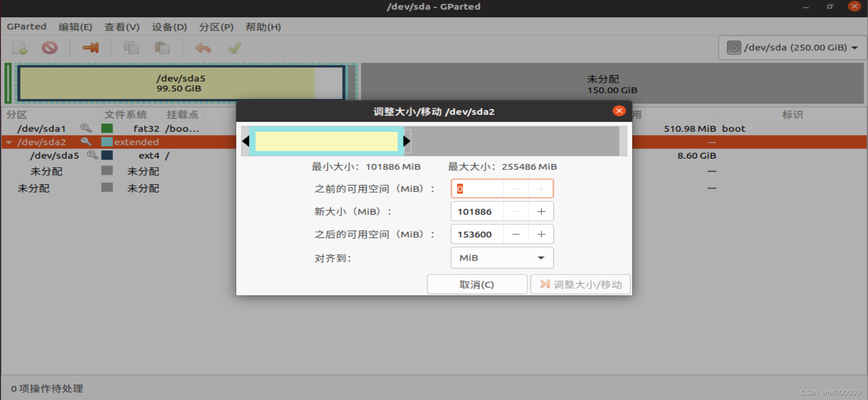Click the Undo last operation icon
Viewport: 868px width, 400px height.
pyautogui.click(x=203, y=48)
